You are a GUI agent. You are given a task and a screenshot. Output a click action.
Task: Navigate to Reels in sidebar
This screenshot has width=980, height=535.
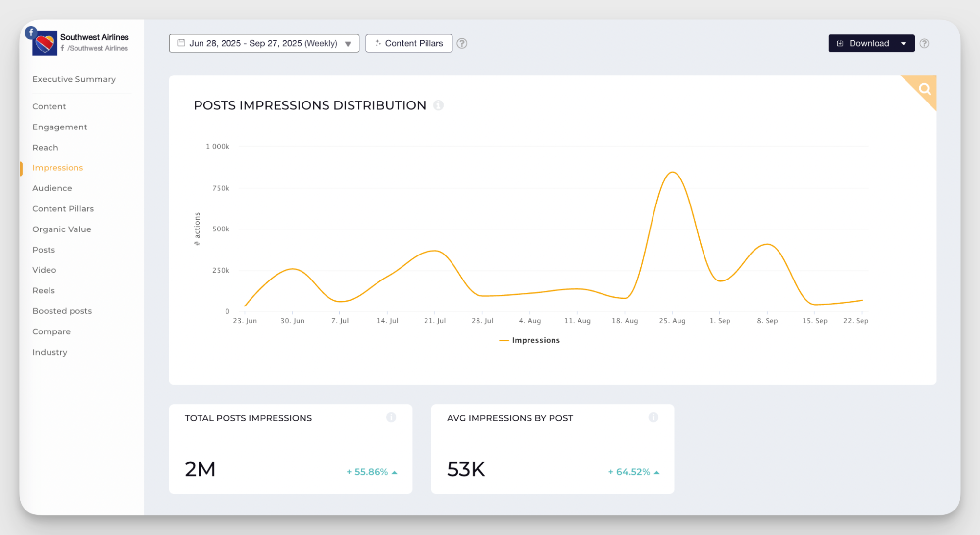click(44, 290)
